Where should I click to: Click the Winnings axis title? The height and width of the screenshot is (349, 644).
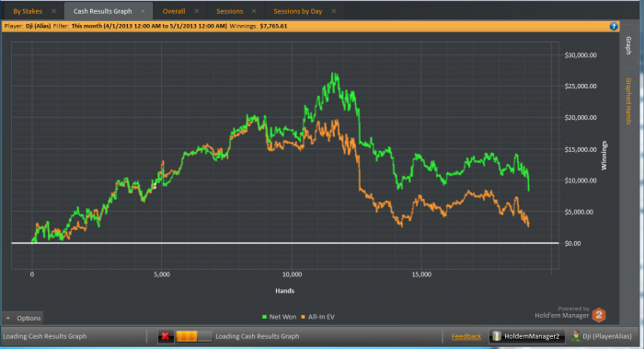[x=604, y=156]
